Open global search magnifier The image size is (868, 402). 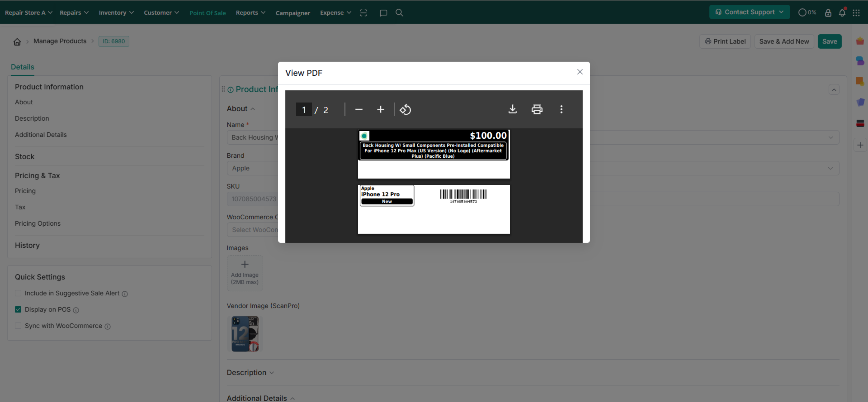click(x=399, y=13)
